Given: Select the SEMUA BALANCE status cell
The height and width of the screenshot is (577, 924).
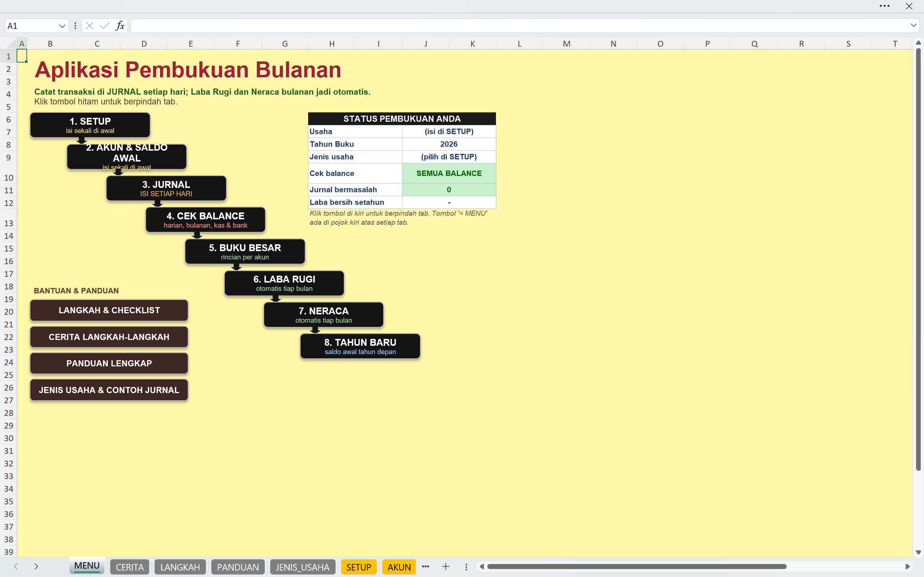Looking at the screenshot, I should (x=449, y=173).
